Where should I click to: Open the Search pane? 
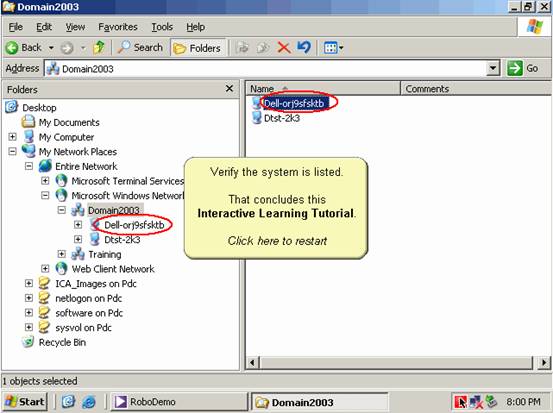point(140,47)
